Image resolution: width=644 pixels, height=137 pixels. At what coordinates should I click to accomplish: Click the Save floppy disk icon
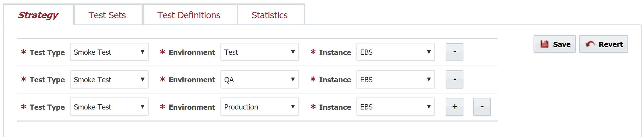tap(545, 44)
